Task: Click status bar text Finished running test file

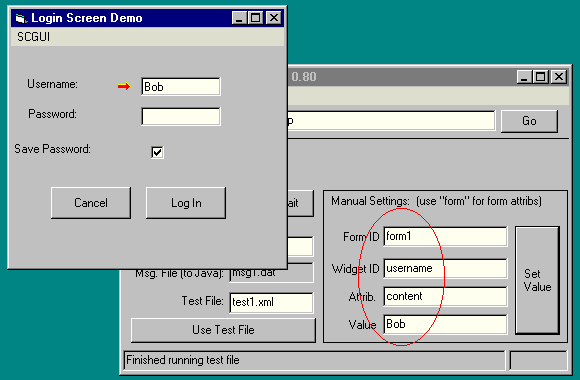Action: [183, 360]
